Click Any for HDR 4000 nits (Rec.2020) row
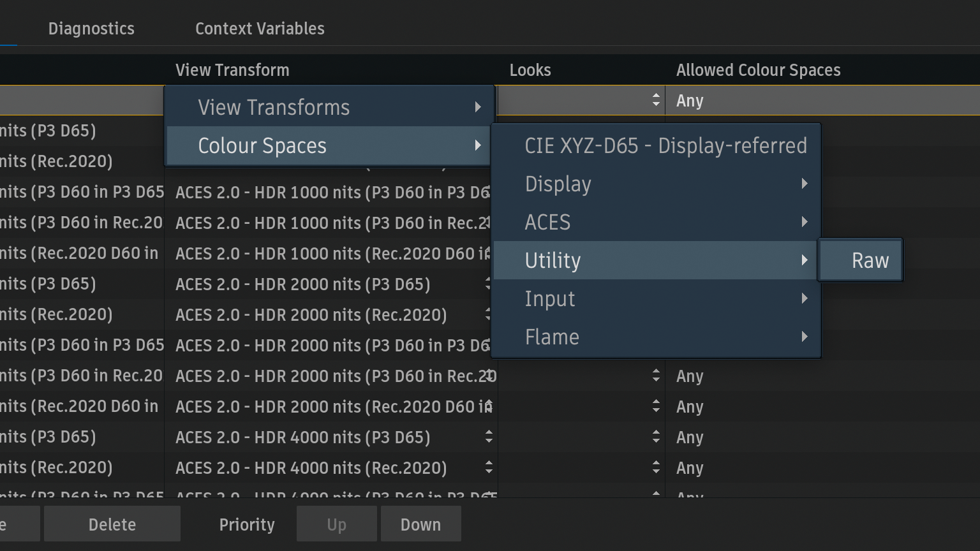 coord(690,468)
